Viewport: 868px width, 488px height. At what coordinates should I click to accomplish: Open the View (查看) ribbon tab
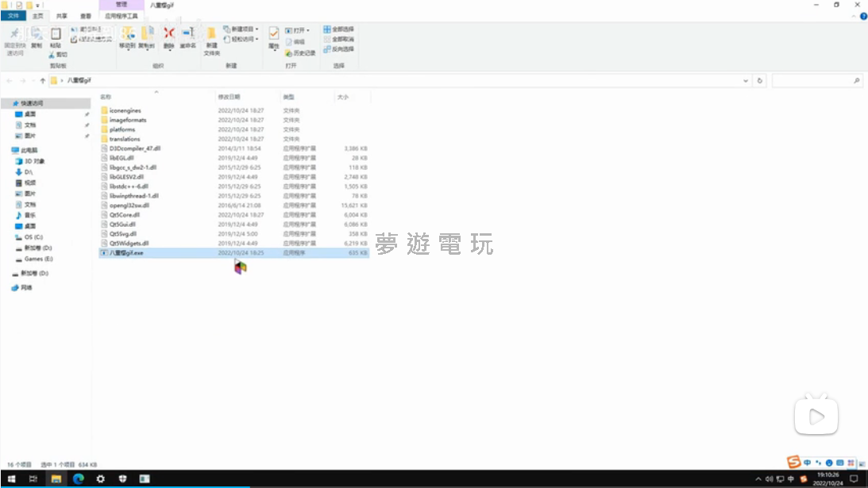pyautogui.click(x=85, y=15)
